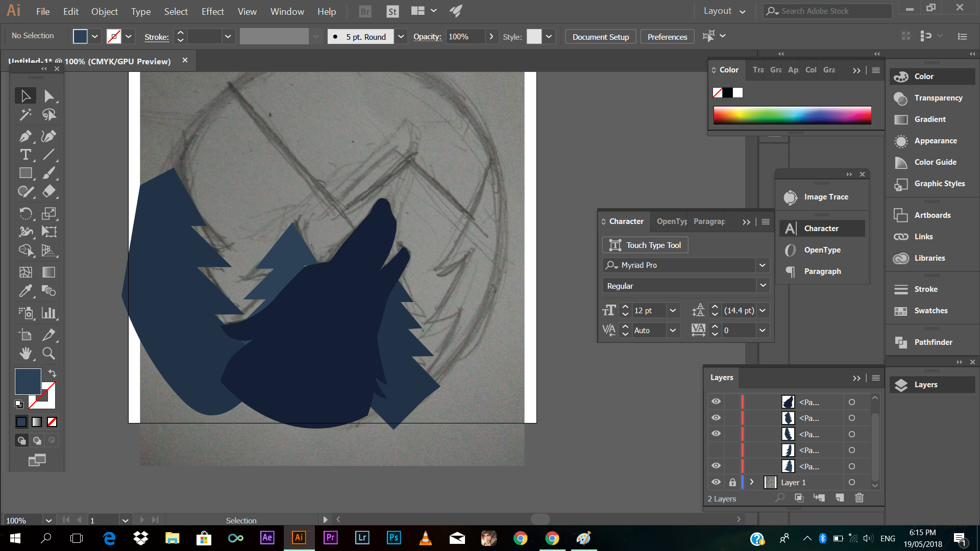Select the Mesh tool

tap(26, 272)
